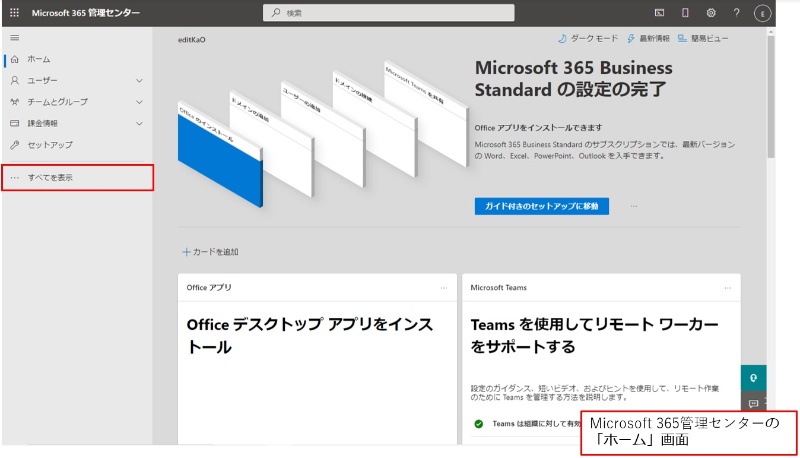The height and width of the screenshot is (458, 800).
Task: Click the teal help assistant button
Action: [x=754, y=378]
